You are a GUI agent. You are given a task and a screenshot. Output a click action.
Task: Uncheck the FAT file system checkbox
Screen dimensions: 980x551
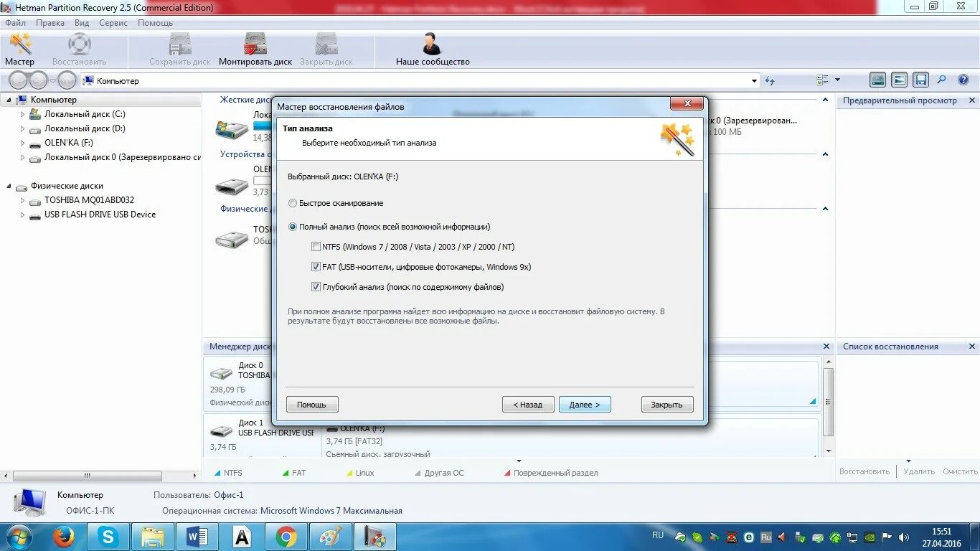click(316, 267)
